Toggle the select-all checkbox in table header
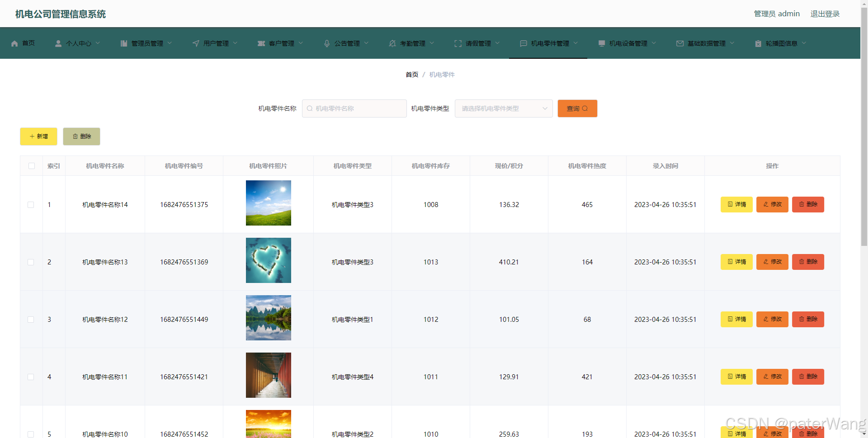Screen dimensions: 868x438 click(x=32, y=166)
